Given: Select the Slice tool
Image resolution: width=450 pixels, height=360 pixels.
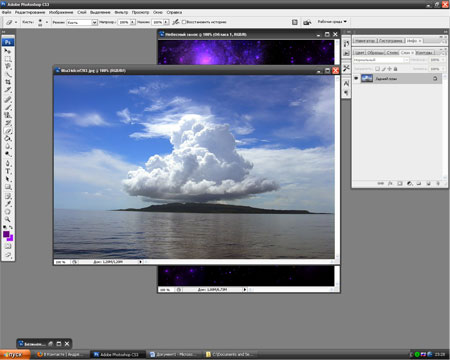Looking at the screenshot, I should 8,90.
